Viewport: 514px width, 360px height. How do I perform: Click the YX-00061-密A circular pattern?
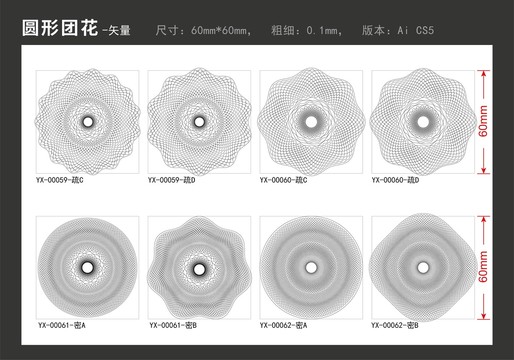[x=87, y=268]
